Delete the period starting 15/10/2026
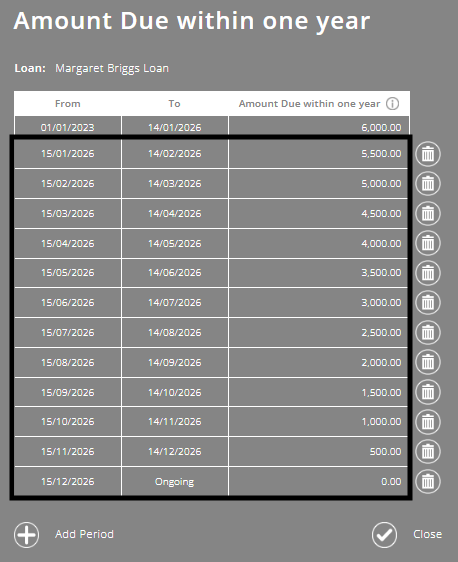 tap(428, 422)
